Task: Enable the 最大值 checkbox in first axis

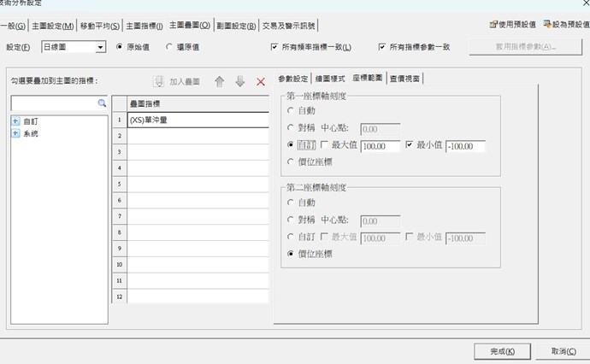Action: (x=323, y=146)
